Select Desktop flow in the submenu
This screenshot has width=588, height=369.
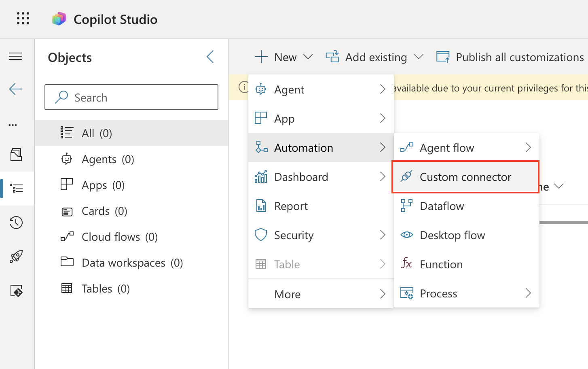[467, 235]
